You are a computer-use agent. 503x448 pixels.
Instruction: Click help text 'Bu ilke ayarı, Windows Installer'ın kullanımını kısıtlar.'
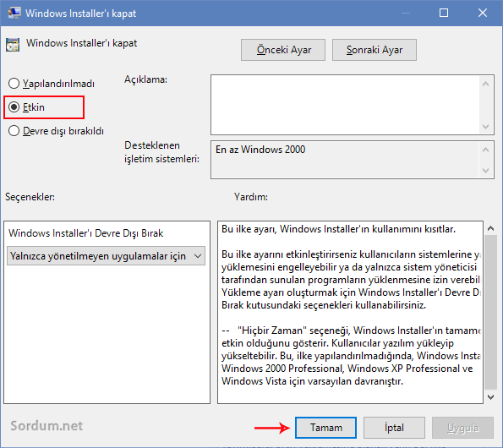click(x=338, y=229)
